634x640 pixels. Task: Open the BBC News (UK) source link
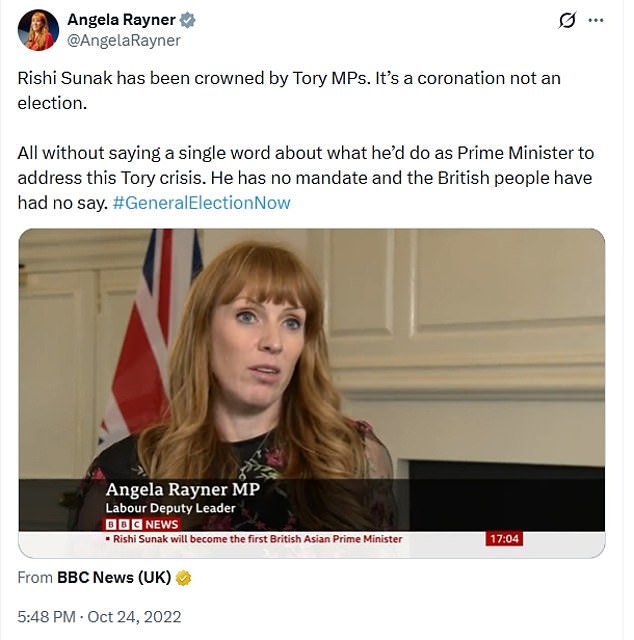115,578
